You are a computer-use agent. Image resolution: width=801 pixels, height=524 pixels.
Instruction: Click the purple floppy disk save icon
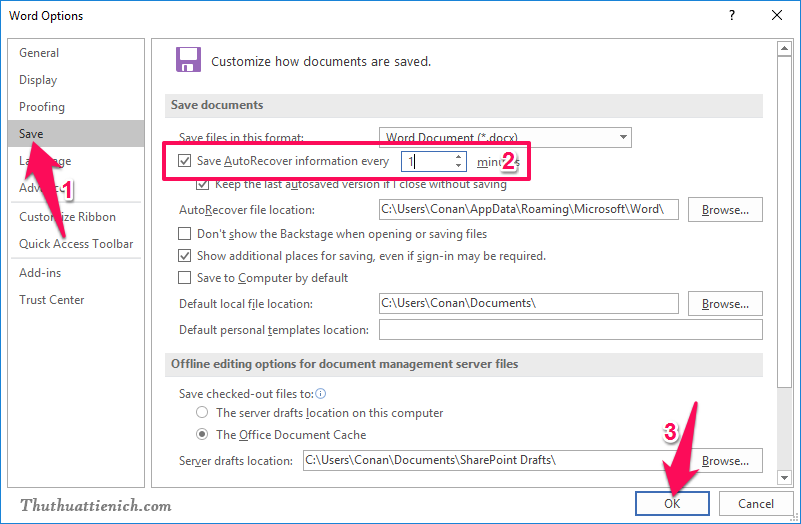pos(188,59)
